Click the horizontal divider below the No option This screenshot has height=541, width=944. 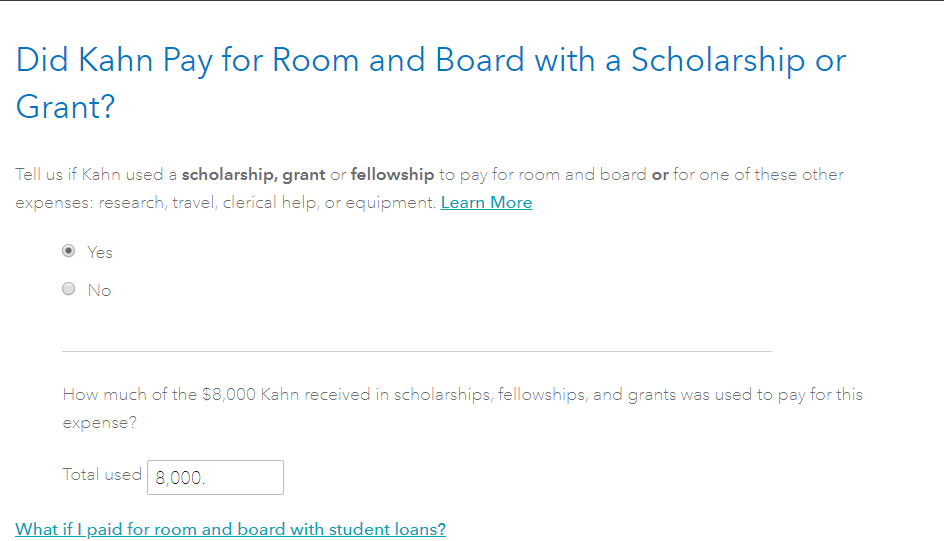(416, 351)
